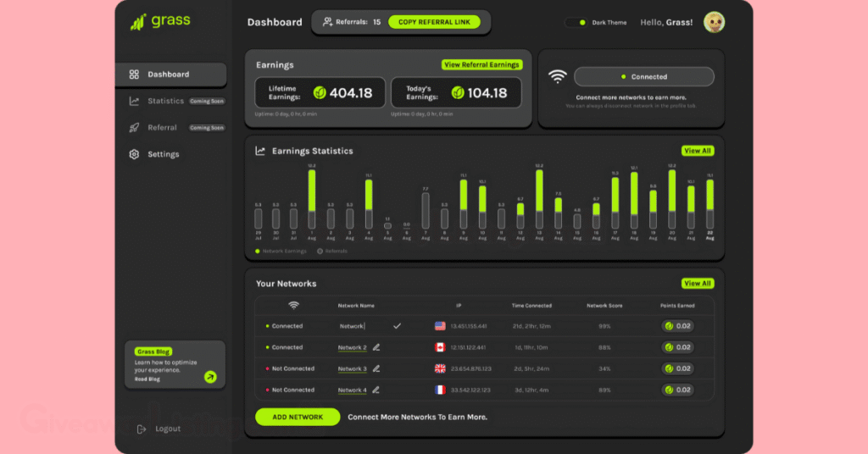Click the grass logo in sidebar
This screenshot has width=868, height=454.
click(x=160, y=21)
